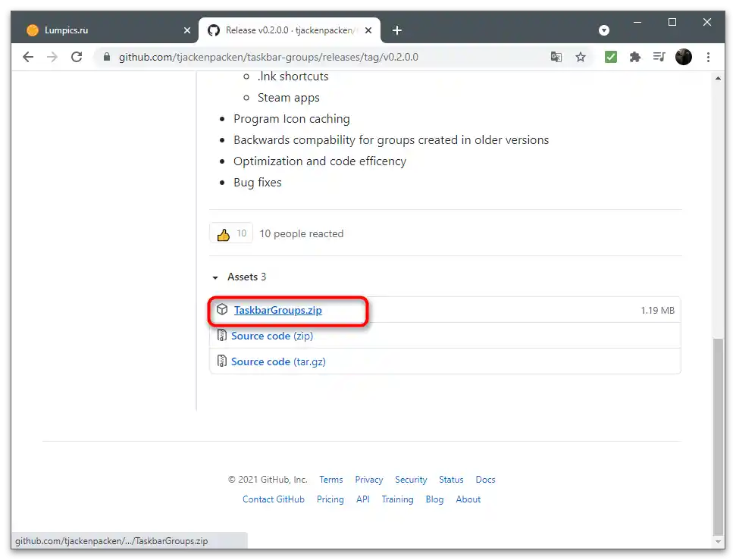The image size is (736, 560).
Task: Open the Chrome profile avatar
Action: click(684, 58)
